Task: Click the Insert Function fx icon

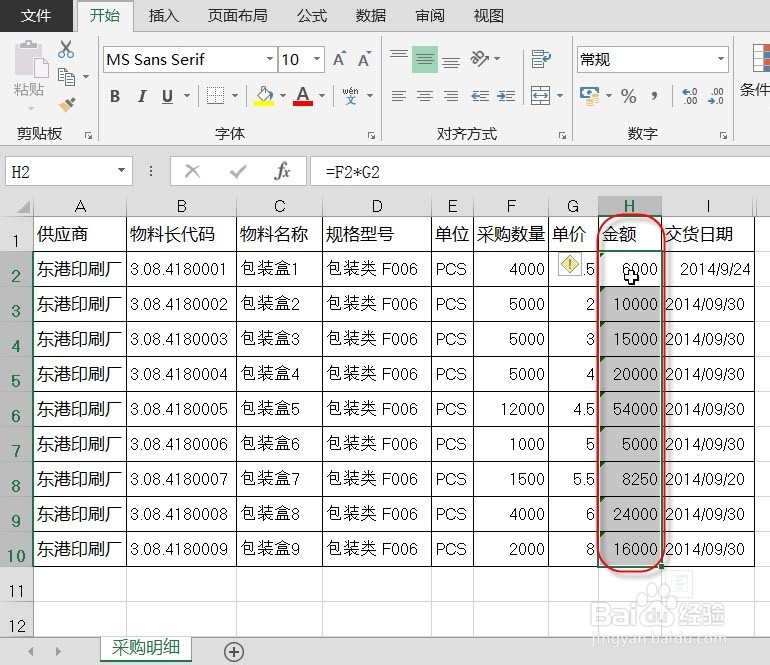Action: pos(282,171)
